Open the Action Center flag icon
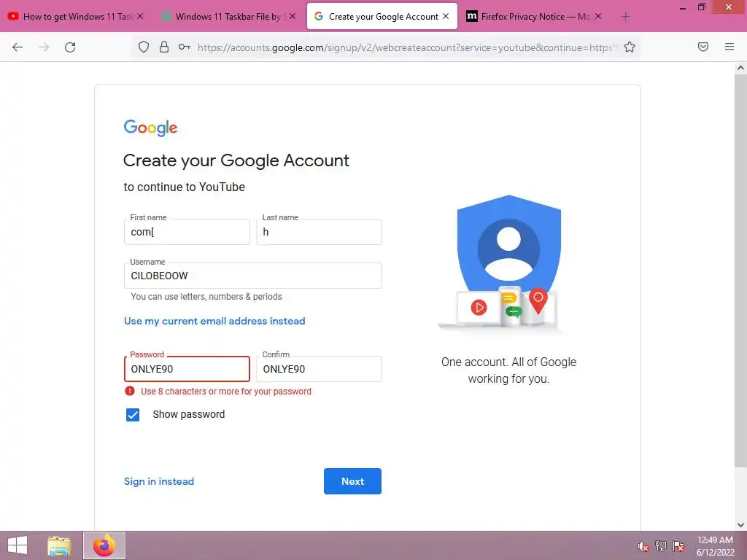747x560 pixels. point(678,546)
